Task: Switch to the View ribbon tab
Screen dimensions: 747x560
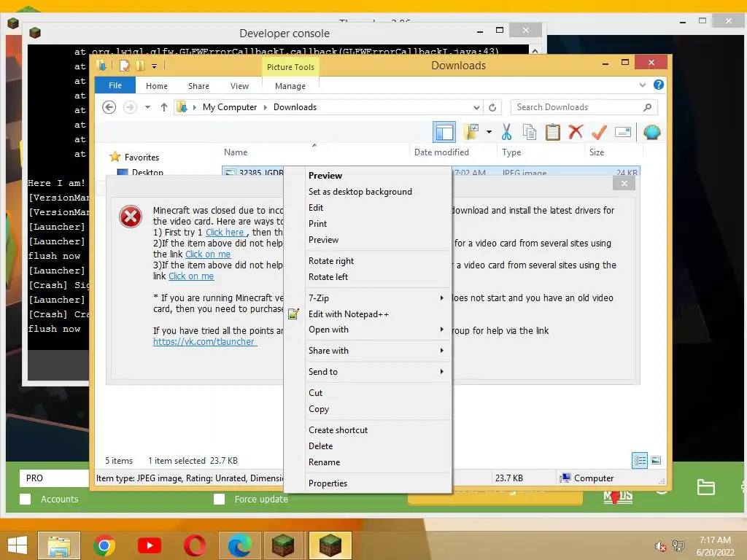Action: tap(239, 86)
